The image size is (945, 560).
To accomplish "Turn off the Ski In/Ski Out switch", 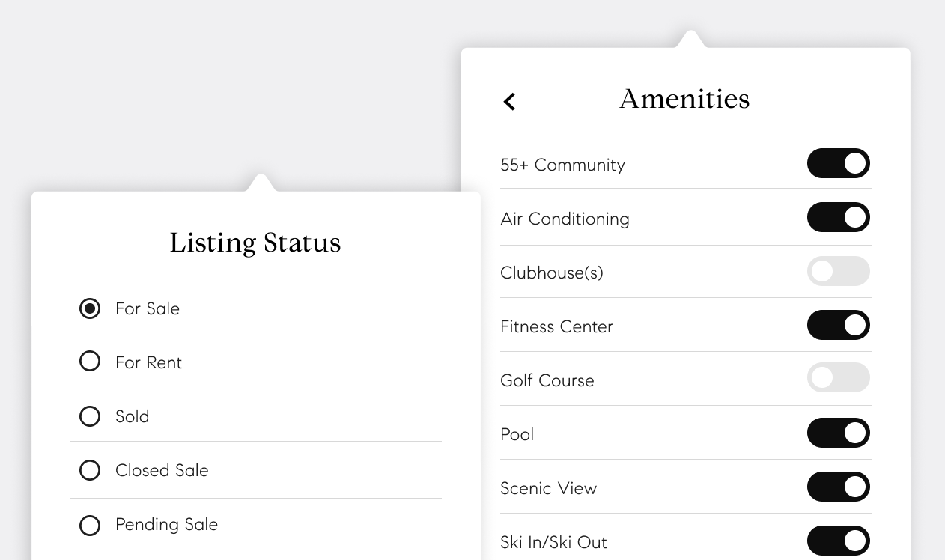I will (x=838, y=541).
